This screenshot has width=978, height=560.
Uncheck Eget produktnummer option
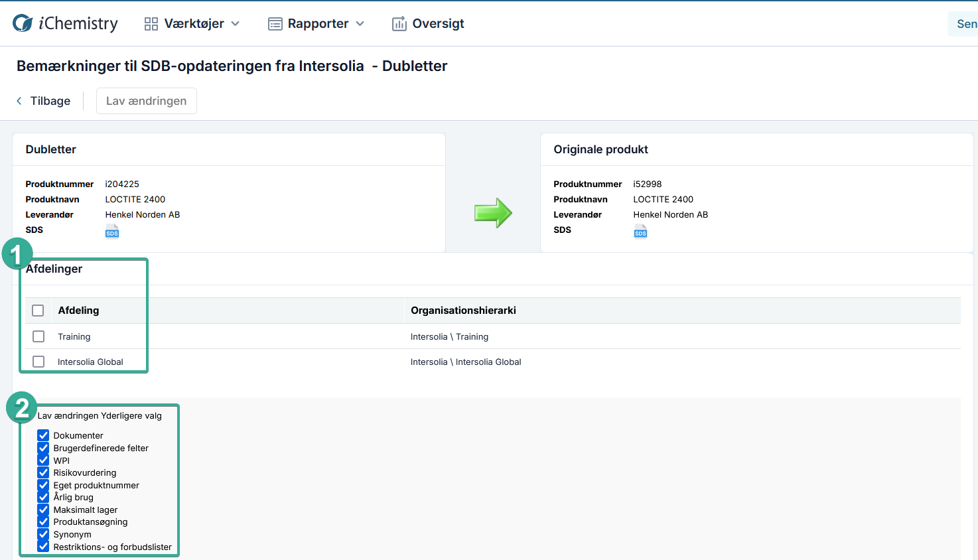43,485
